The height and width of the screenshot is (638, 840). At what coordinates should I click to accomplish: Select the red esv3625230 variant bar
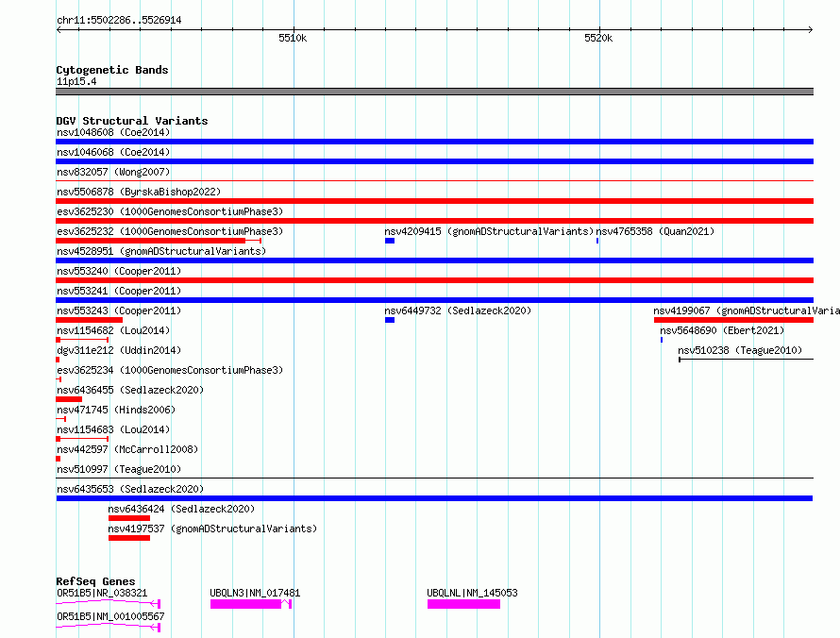point(434,221)
